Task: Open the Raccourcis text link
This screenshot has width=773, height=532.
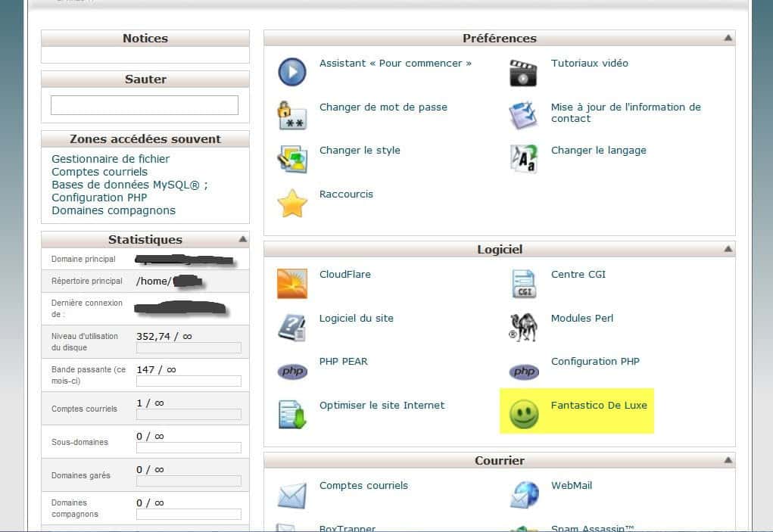Action: coord(346,194)
